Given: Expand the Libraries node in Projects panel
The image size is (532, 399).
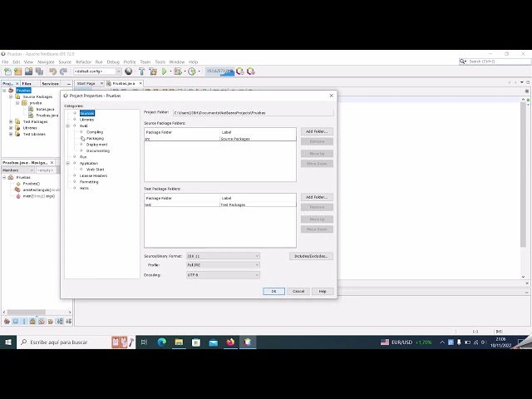Looking at the screenshot, I should (11, 128).
